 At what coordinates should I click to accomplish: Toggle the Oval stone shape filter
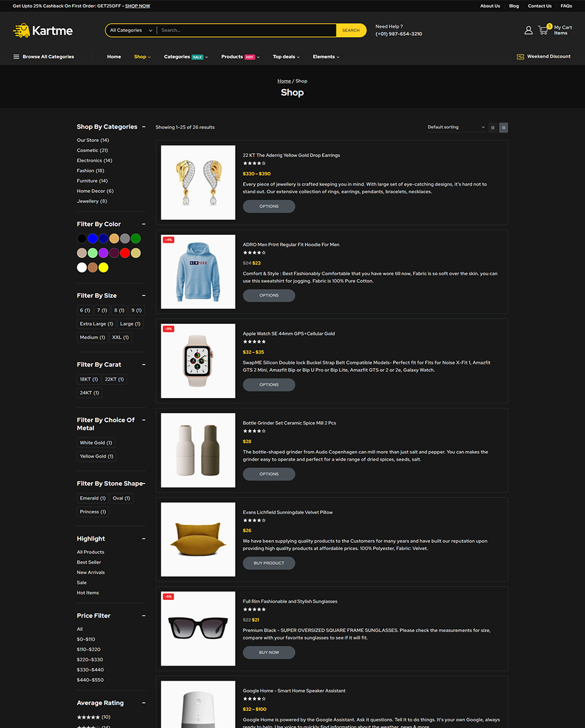[121, 498]
